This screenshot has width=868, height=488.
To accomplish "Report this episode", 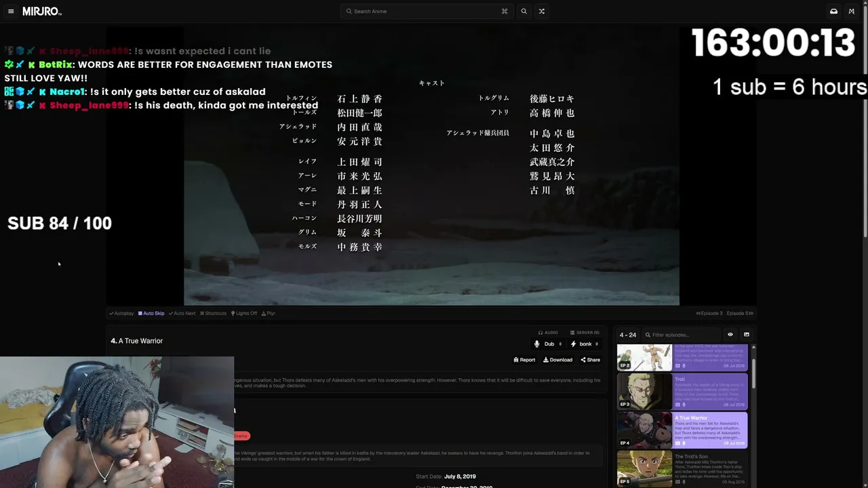I will [524, 360].
